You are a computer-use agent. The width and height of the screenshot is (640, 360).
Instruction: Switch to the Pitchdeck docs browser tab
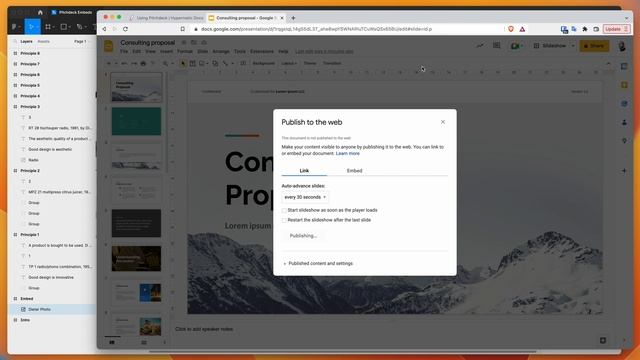[166, 18]
